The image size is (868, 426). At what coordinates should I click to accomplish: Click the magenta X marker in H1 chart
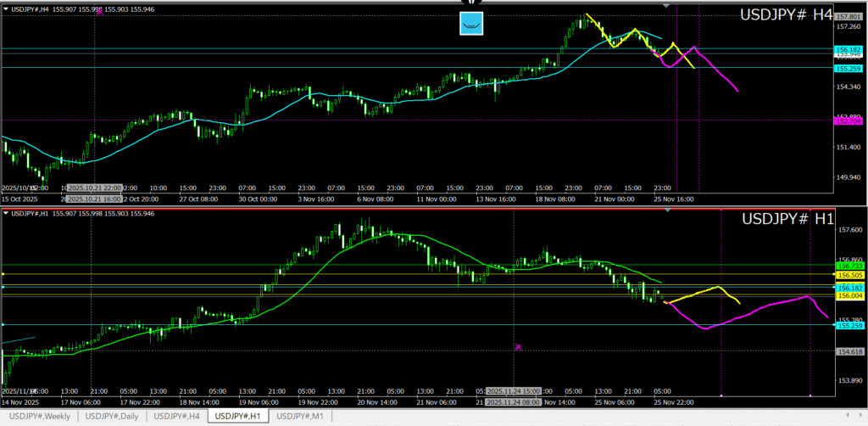pos(518,346)
